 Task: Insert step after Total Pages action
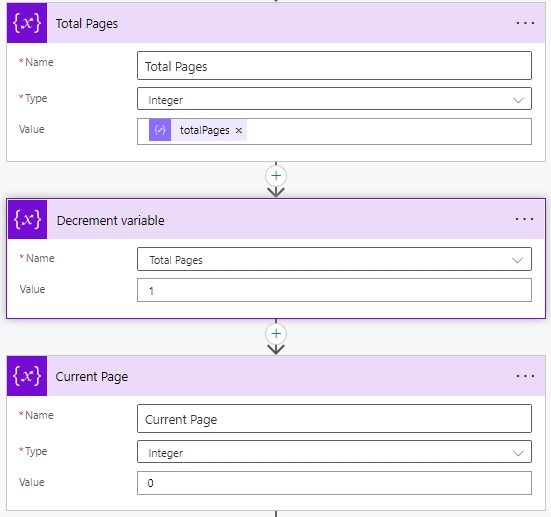tap(276, 176)
